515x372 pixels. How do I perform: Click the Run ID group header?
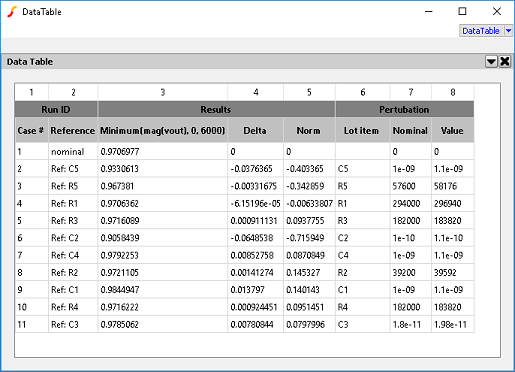(56, 109)
